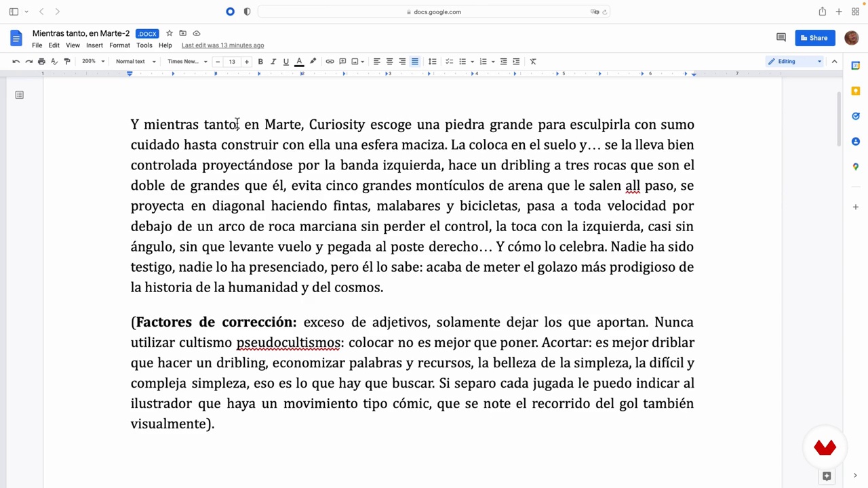The image size is (868, 488).
Task: Open line and paragraph spacing options
Action: click(x=432, y=62)
